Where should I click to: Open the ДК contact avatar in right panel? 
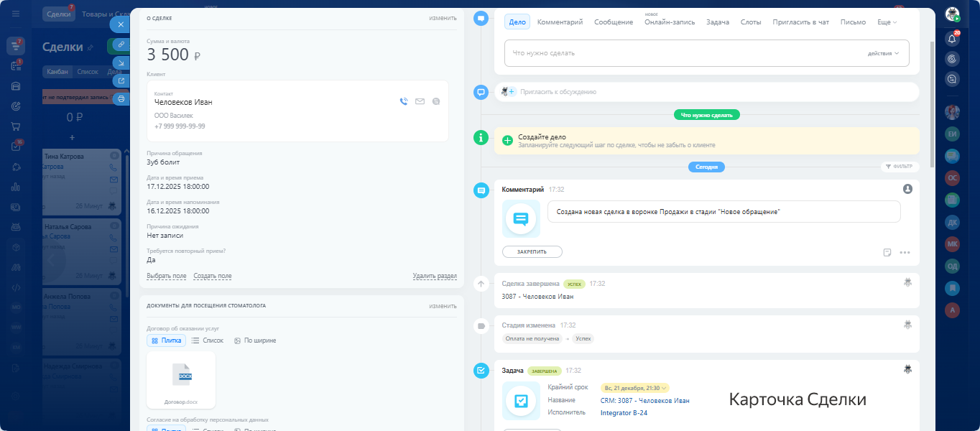tap(953, 222)
